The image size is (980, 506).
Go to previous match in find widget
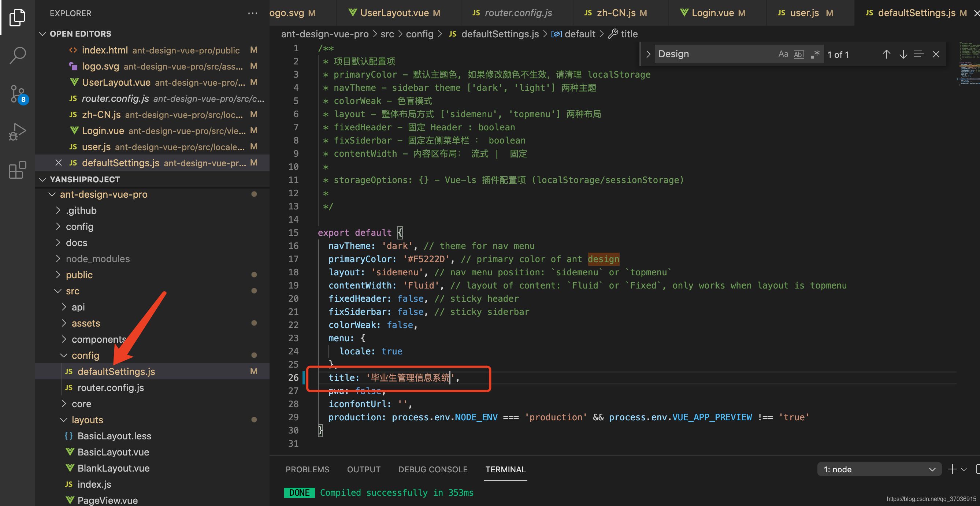coord(886,55)
